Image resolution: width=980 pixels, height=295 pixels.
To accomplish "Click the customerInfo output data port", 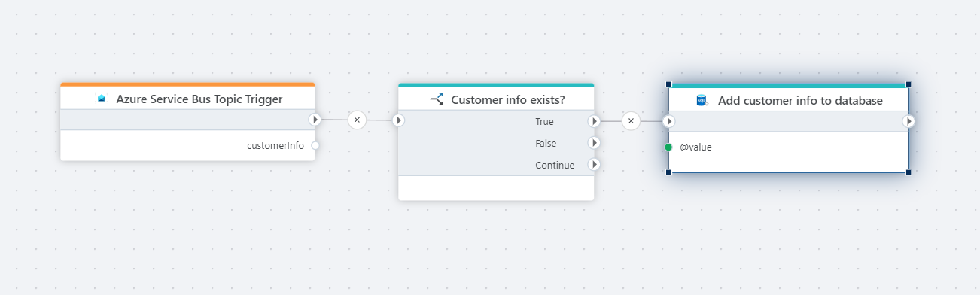I will tap(315, 146).
